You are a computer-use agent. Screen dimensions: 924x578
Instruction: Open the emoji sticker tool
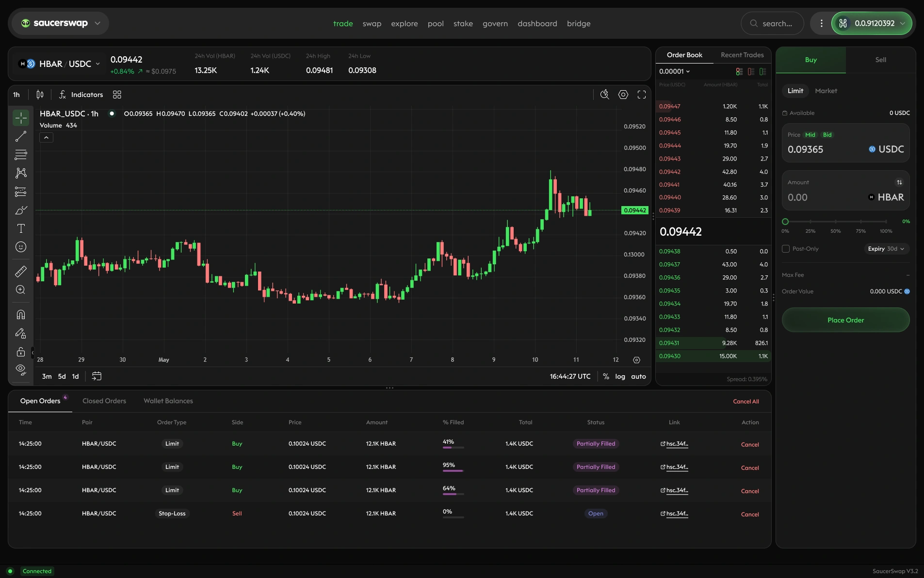[21, 247]
